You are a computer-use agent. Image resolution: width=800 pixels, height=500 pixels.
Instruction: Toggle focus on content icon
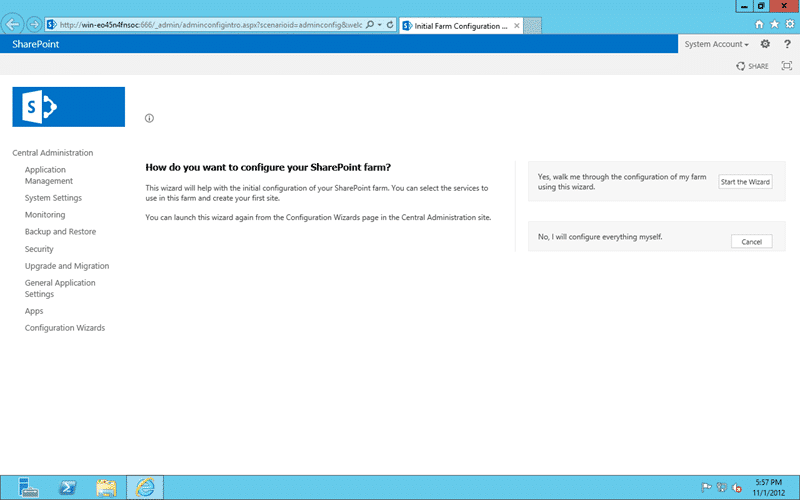point(787,66)
